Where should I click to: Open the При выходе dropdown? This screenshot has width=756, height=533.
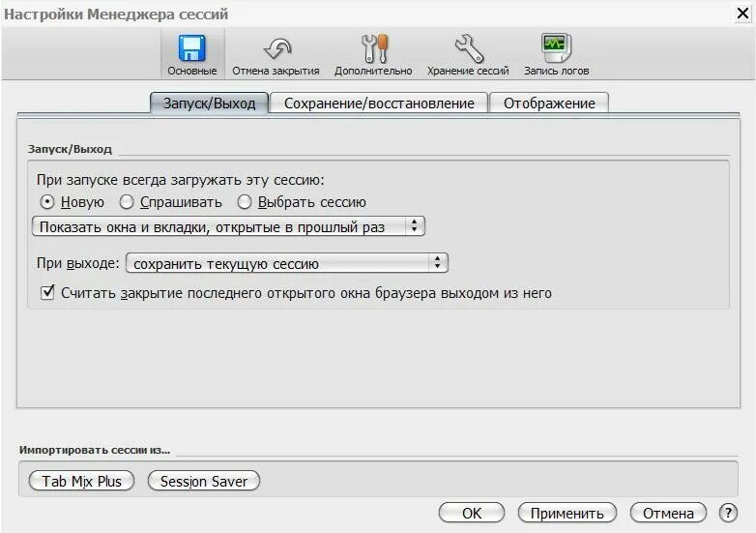tap(287, 263)
